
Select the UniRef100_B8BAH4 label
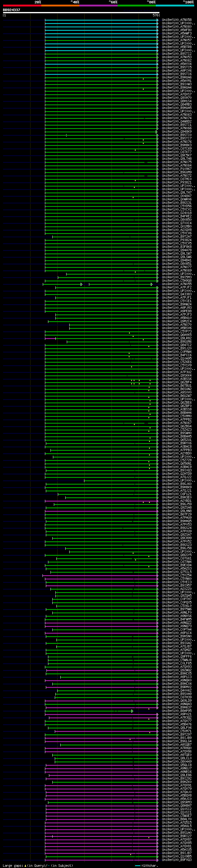[x=177, y=412]
